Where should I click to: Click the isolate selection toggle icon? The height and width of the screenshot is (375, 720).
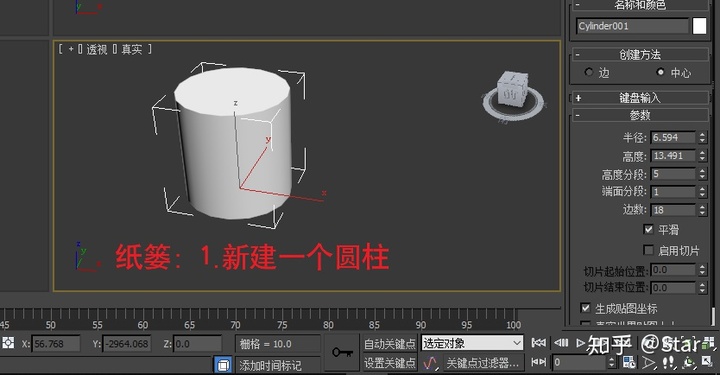coord(223,365)
